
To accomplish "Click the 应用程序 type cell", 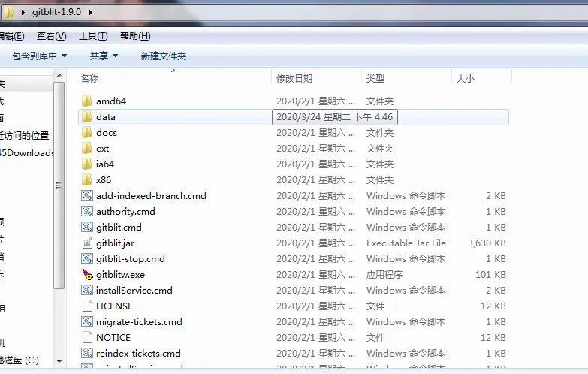I will [x=384, y=275].
